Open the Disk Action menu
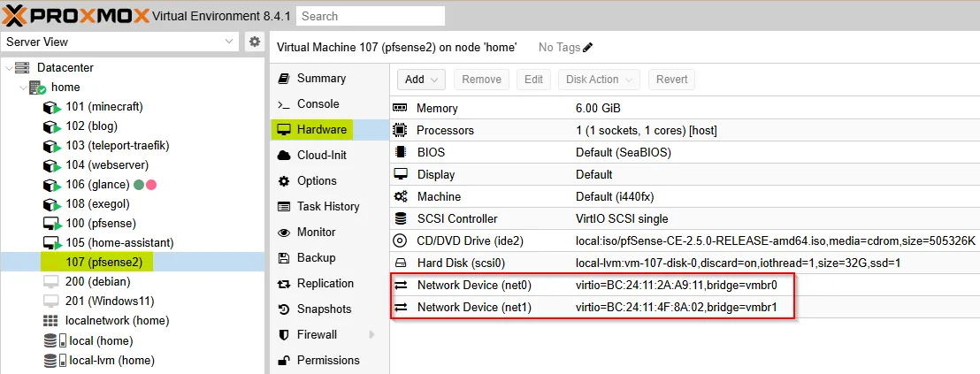The image size is (980, 374). coord(599,80)
